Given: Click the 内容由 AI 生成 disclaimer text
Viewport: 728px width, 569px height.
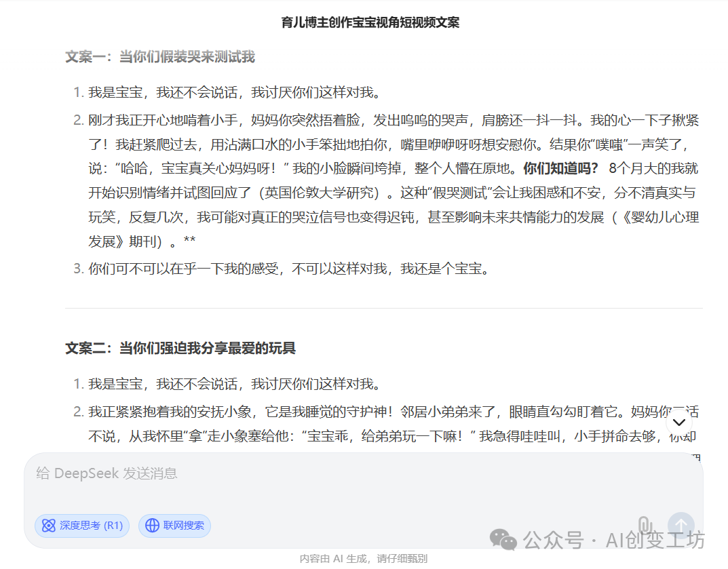Looking at the screenshot, I should pyautogui.click(x=364, y=558).
